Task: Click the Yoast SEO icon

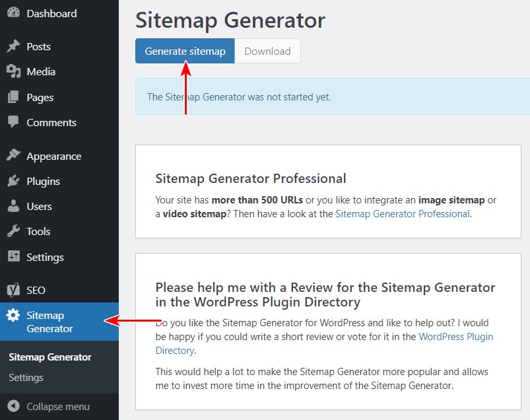Action: (x=13, y=290)
